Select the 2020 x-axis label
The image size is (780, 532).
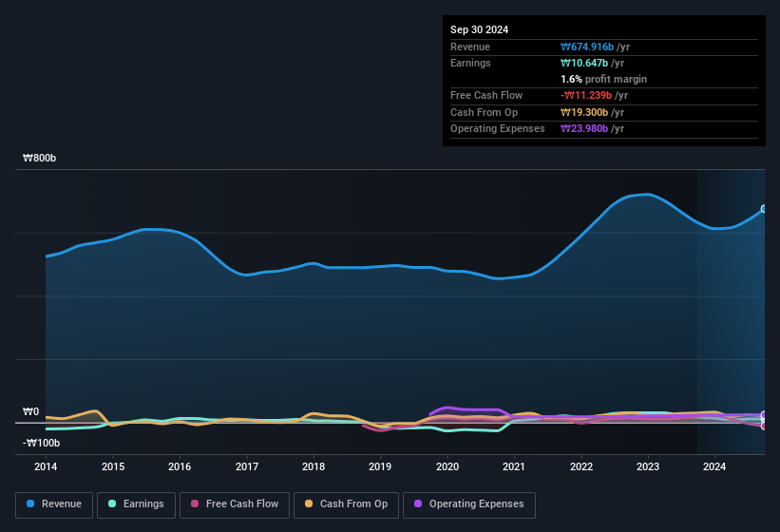pos(447,466)
